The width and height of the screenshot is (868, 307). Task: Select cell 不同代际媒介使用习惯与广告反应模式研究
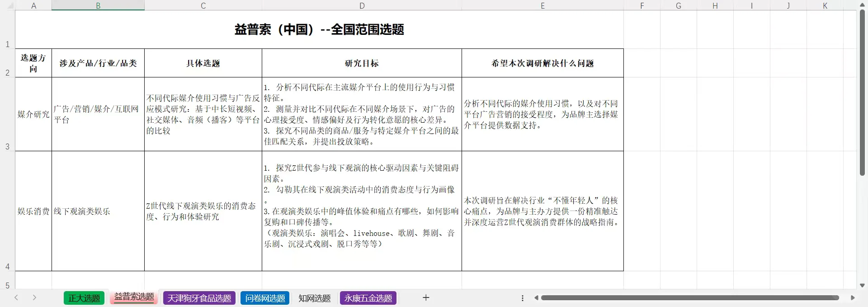point(203,114)
